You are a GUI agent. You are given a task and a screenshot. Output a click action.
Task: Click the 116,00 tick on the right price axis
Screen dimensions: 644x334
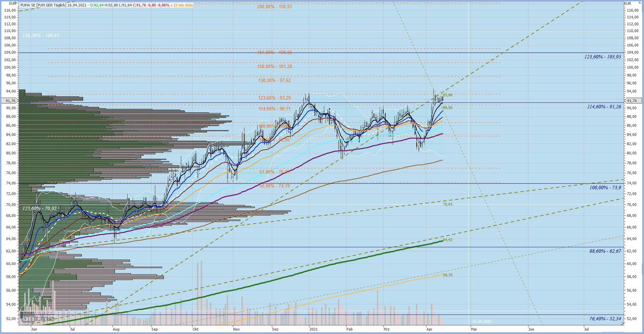[x=633, y=10]
